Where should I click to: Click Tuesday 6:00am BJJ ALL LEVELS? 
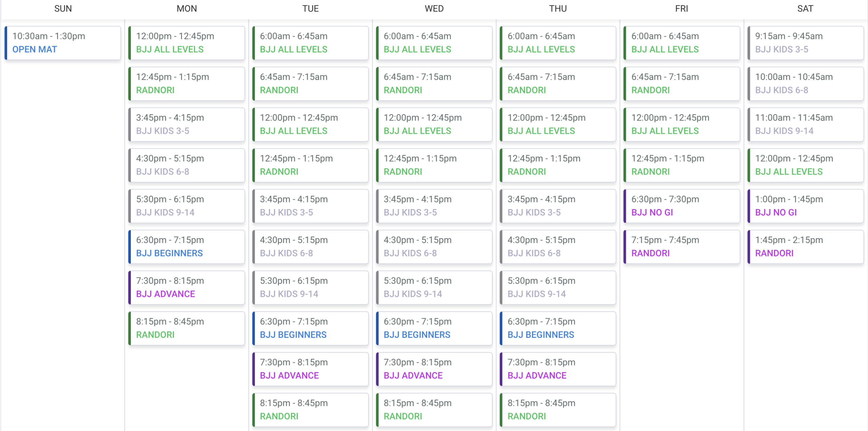pos(310,43)
